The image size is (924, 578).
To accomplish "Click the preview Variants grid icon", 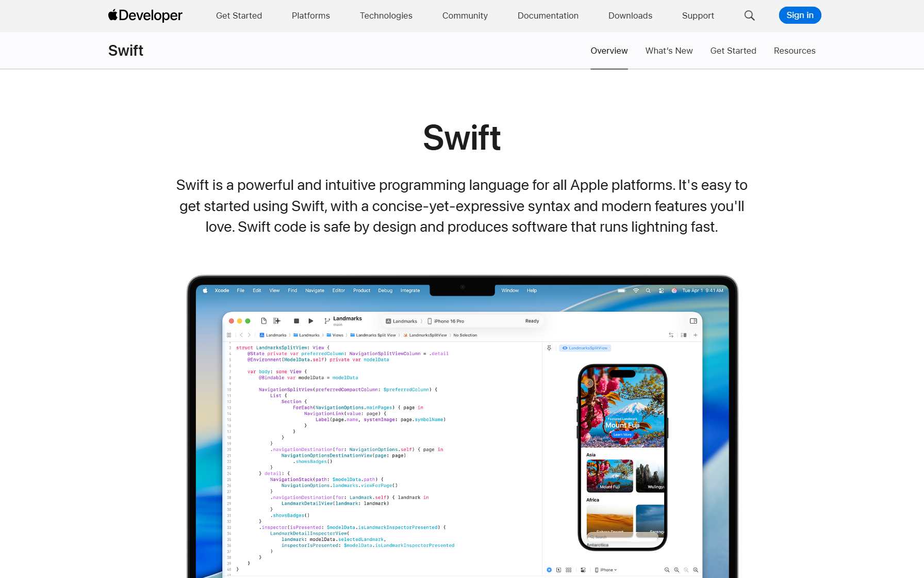I will [x=569, y=570].
